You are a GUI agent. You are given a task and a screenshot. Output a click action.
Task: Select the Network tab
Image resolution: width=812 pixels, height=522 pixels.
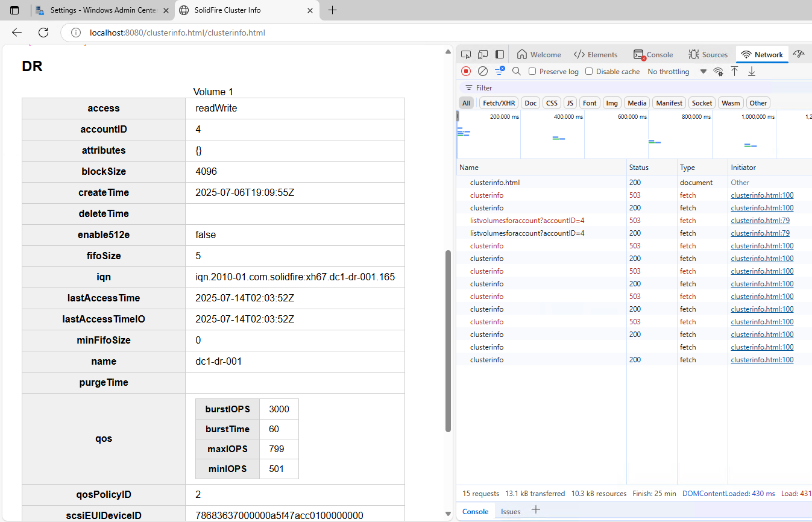(763, 54)
